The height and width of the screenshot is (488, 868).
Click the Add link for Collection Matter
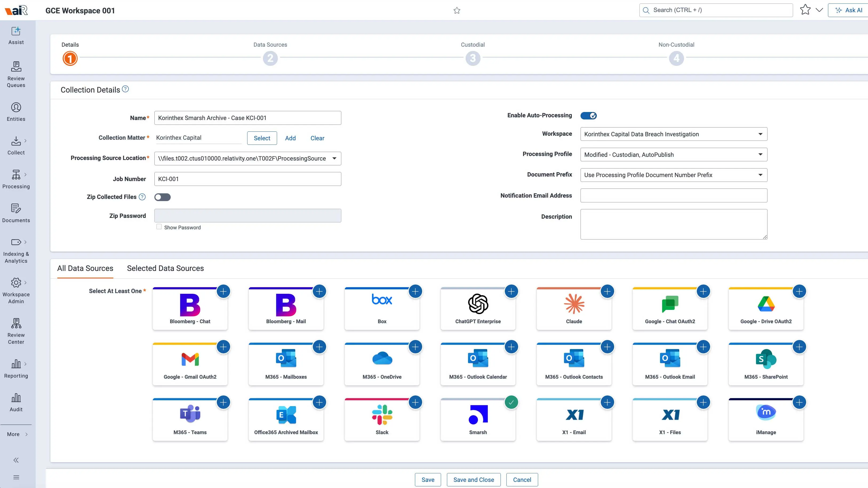290,138
